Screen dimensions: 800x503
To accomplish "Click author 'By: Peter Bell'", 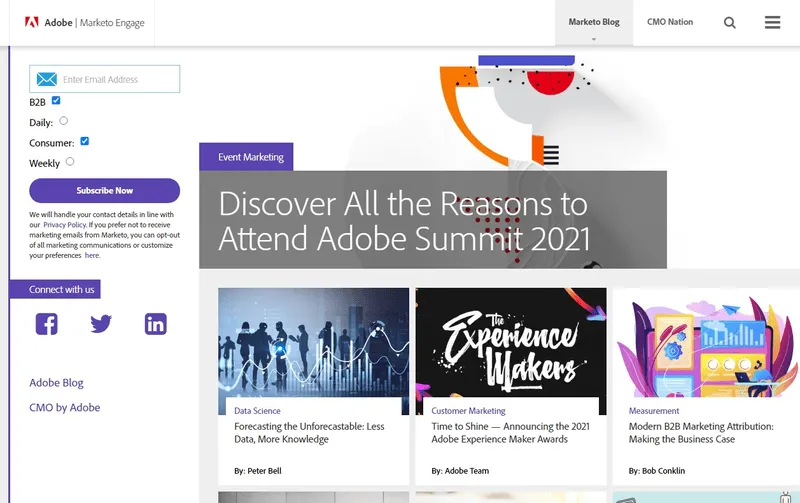I will (x=258, y=471).
